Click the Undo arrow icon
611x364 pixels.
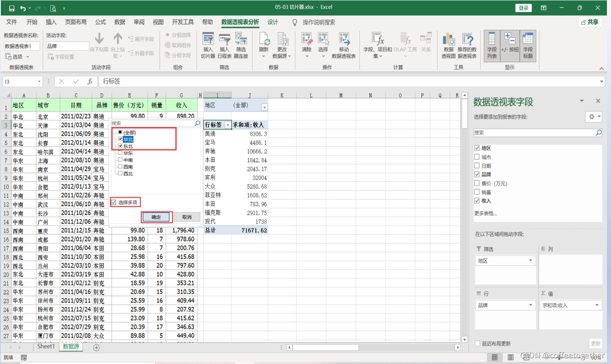click(x=23, y=8)
